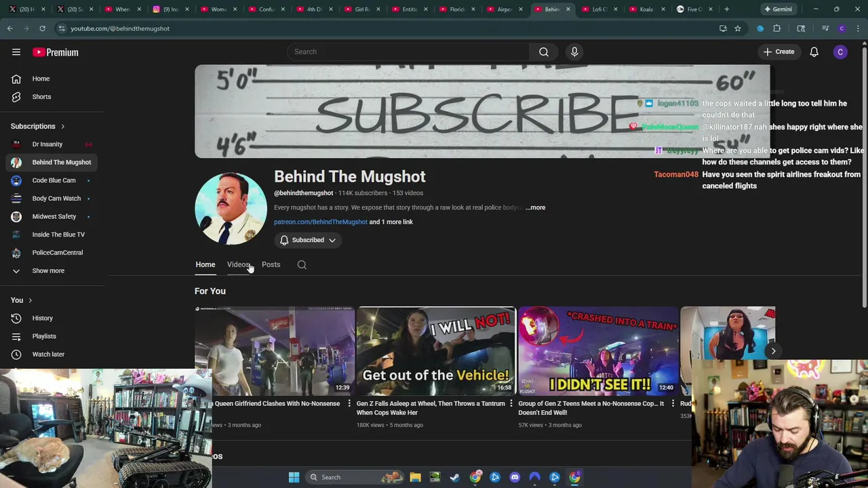Switch to the Posts tab
868x488 pixels.
[x=271, y=264]
